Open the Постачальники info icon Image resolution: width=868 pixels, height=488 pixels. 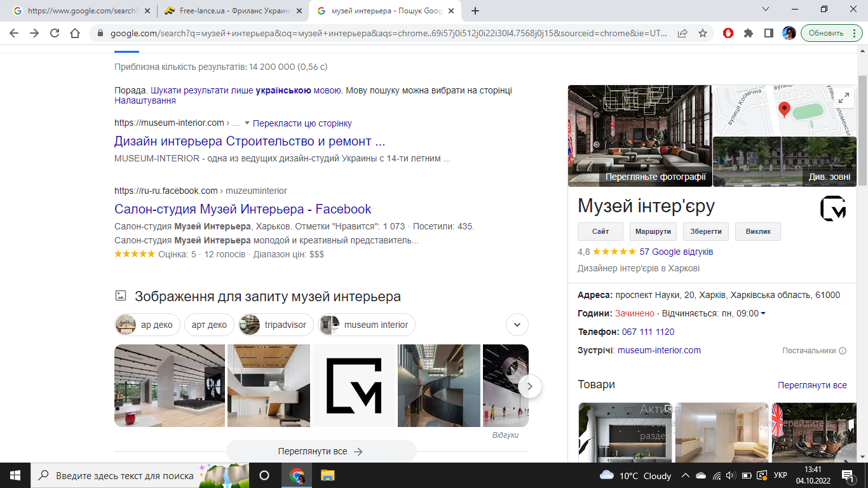point(843,351)
